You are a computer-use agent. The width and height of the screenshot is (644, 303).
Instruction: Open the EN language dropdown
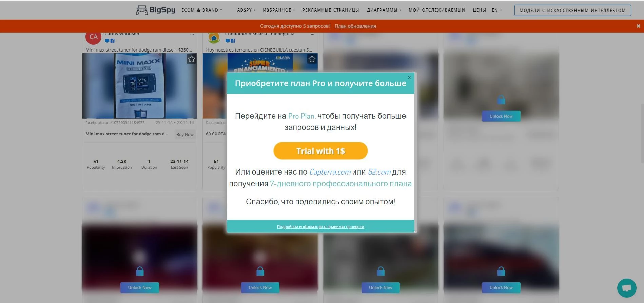tap(496, 10)
